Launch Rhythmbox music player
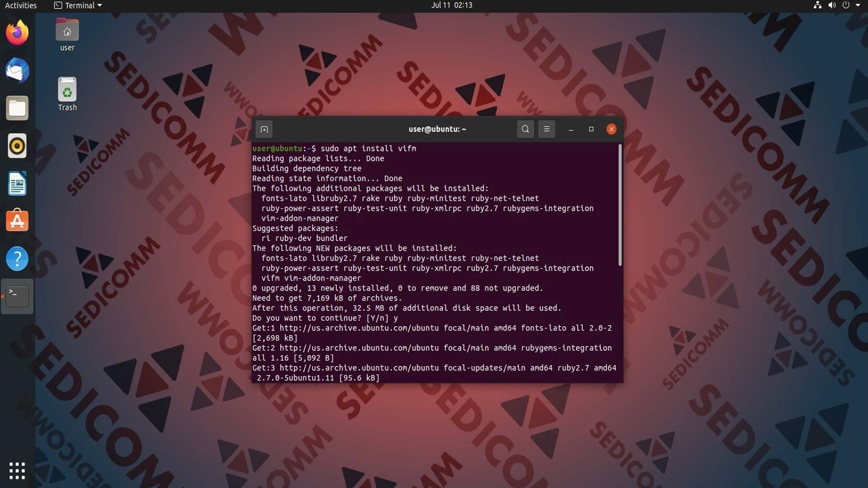The height and width of the screenshot is (488, 868). pos(17,146)
